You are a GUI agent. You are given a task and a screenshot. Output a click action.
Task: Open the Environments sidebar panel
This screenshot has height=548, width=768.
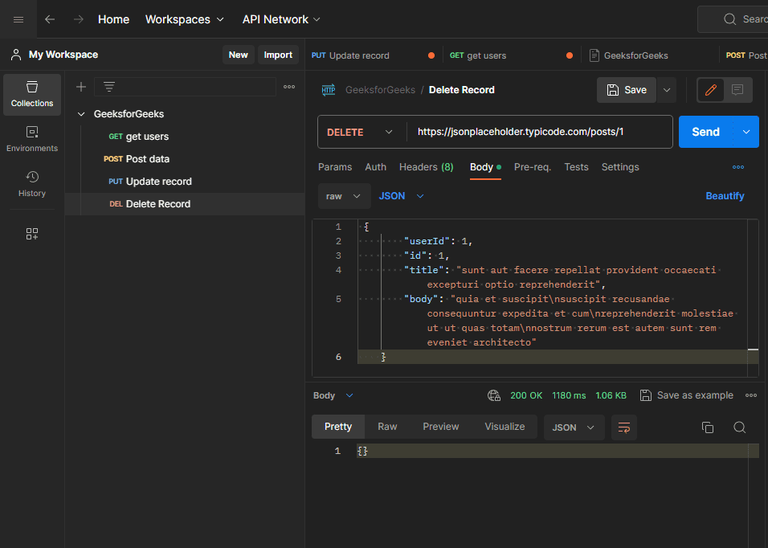coord(32,139)
